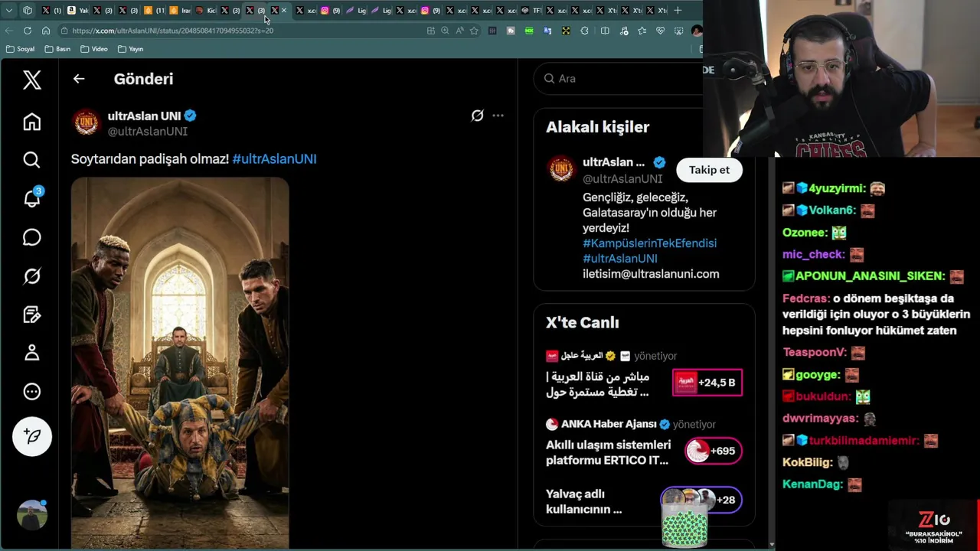Open the iletisim@ultraslanuni.com email link
The image size is (980, 551).
pos(651,273)
